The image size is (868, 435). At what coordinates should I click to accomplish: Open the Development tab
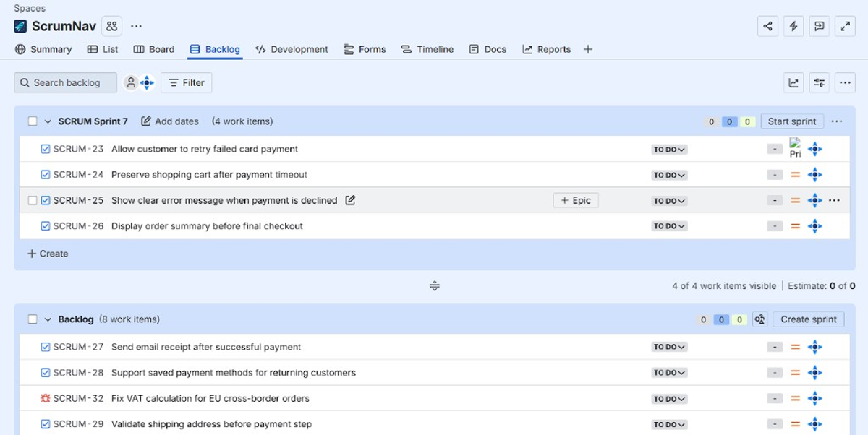click(292, 49)
